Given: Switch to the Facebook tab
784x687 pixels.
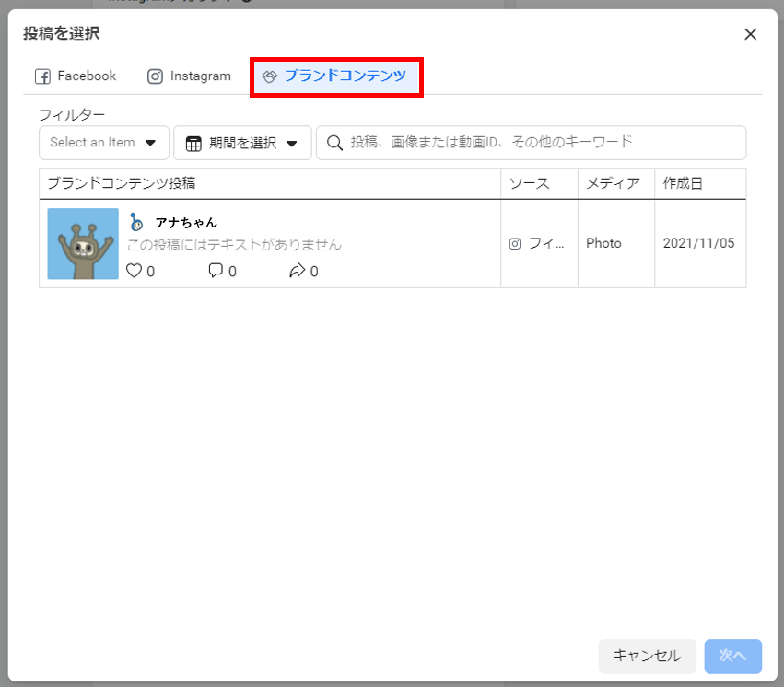Looking at the screenshot, I should point(76,76).
